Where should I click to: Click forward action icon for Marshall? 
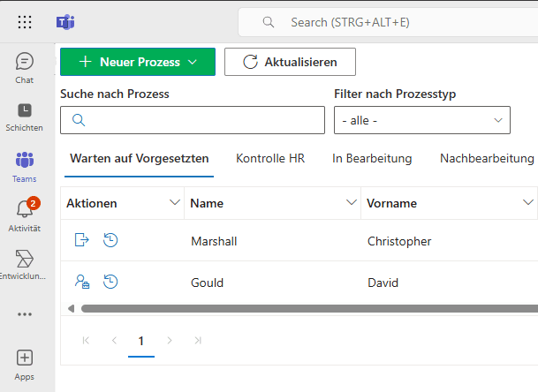click(x=81, y=239)
